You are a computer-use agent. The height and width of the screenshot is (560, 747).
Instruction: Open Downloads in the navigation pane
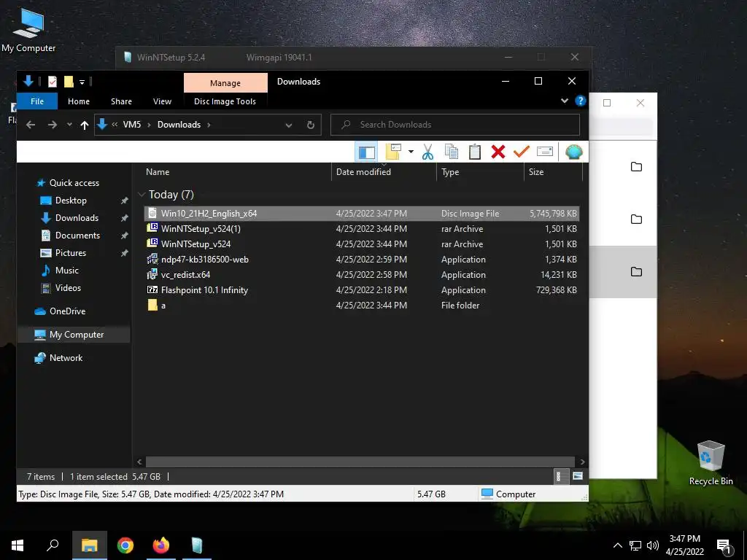(77, 218)
